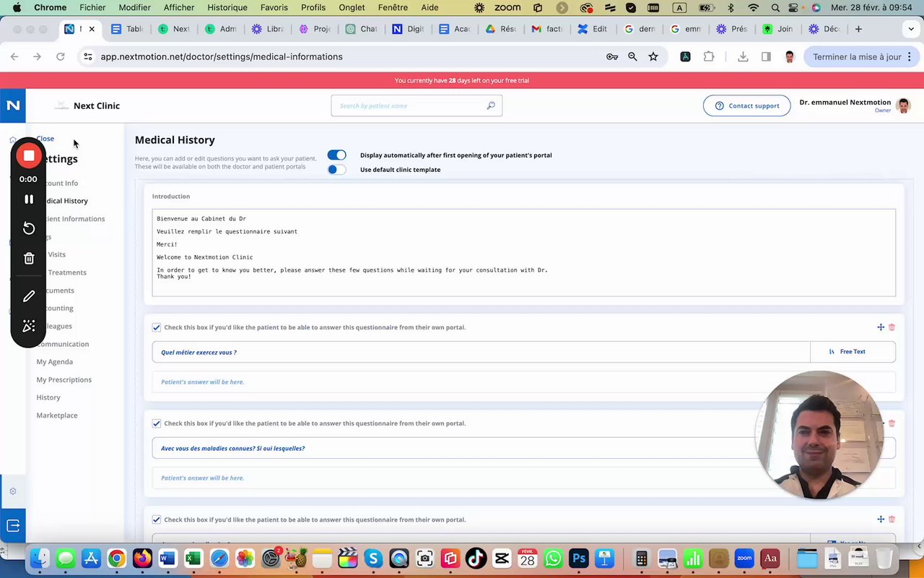Open My Prescriptions in settings sidebar
The height and width of the screenshot is (578, 924).
pyautogui.click(x=64, y=379)
